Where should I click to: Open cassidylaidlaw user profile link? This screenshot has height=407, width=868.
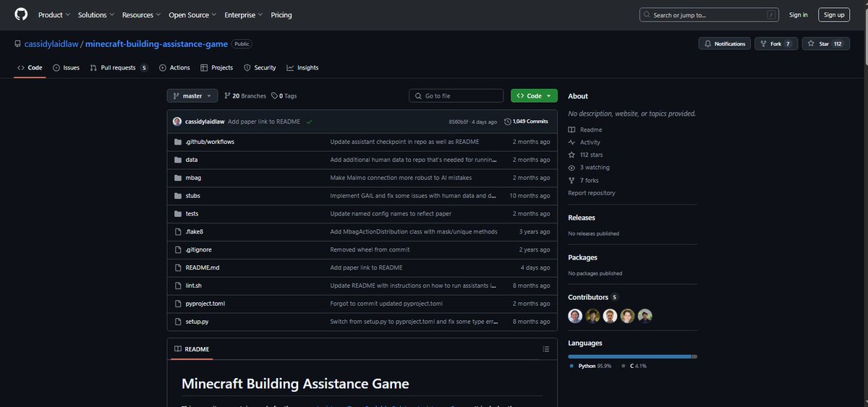(x=51, y=44)
